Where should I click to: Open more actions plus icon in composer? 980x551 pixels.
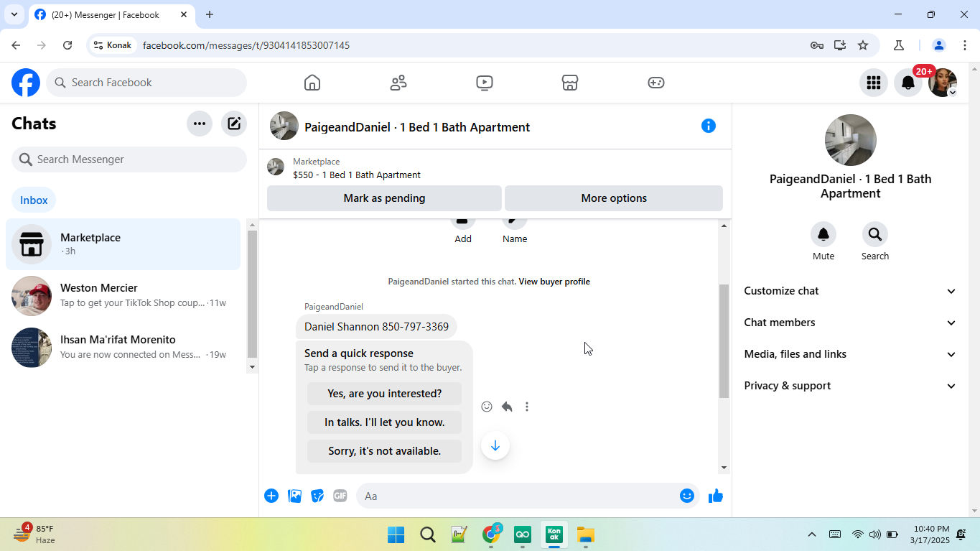(x=271, y=496)
